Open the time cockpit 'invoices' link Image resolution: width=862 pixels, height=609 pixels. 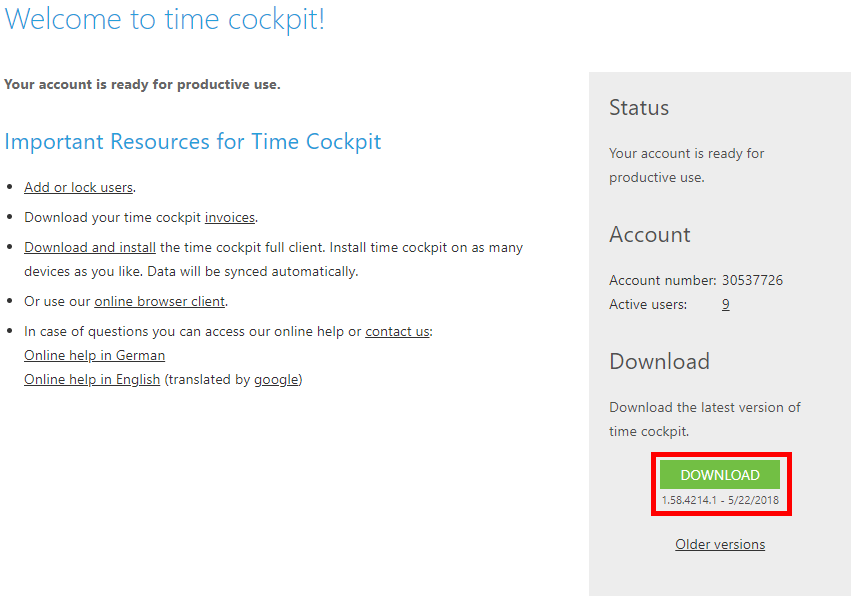230,218
